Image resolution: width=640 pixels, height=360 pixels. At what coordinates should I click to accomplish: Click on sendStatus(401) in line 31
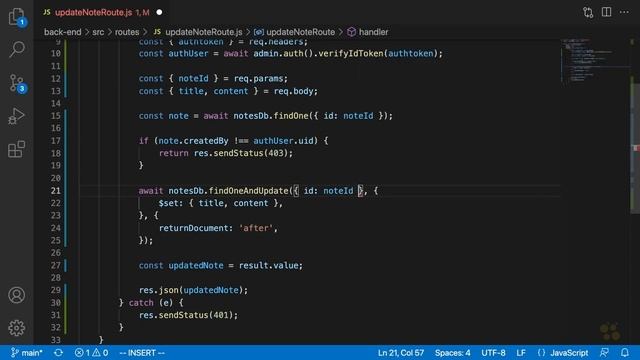[196, 315]
